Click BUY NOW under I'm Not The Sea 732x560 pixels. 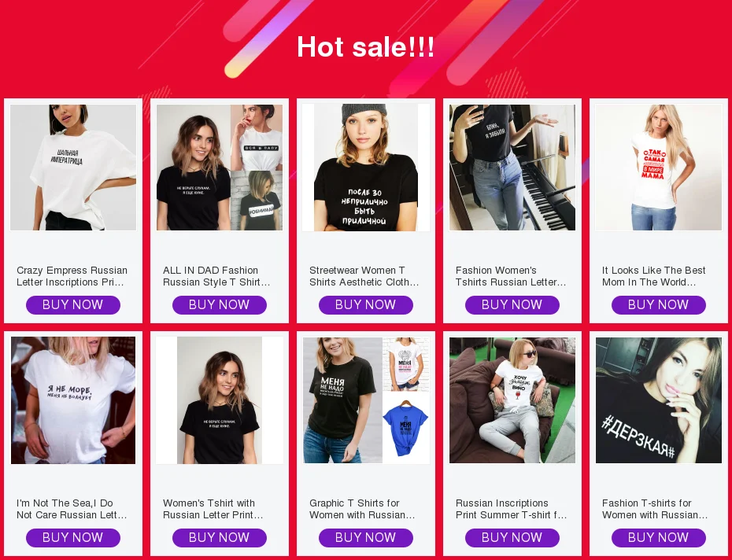point(73,538)
